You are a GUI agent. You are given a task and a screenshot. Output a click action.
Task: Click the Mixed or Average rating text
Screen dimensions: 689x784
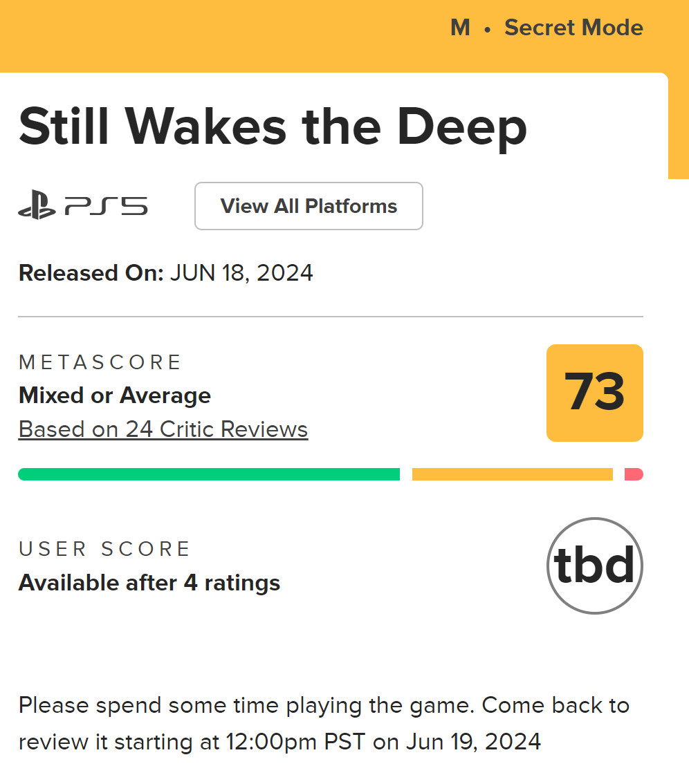pos(114,395)
